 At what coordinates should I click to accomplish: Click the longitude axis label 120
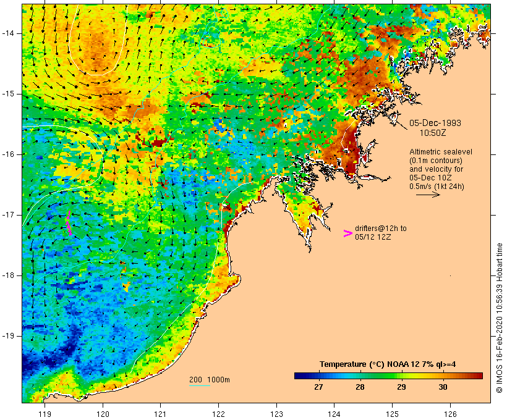tap(103, 414)
